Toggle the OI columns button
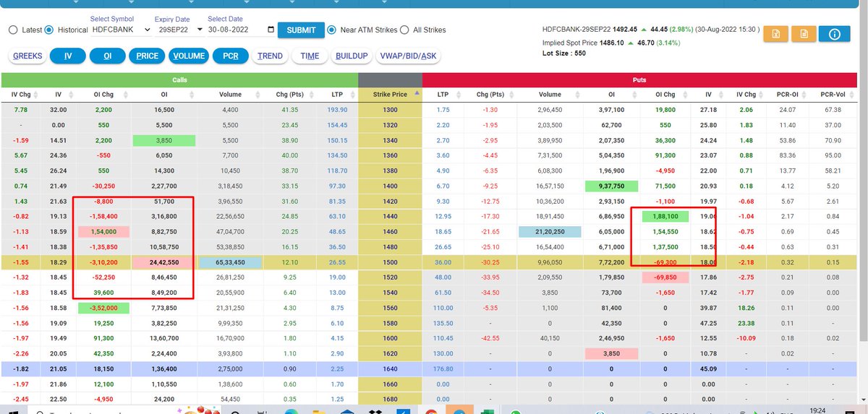The height and width of the screenshot is (414, 868). 107,56
